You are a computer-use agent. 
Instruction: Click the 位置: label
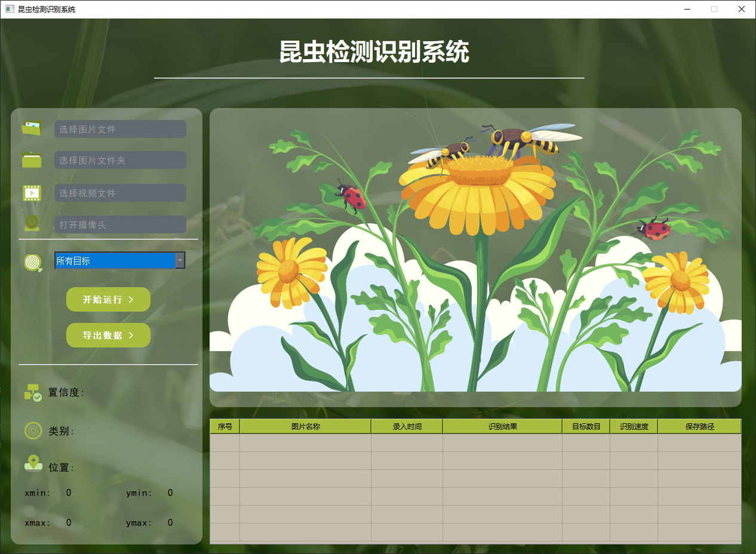62,467
